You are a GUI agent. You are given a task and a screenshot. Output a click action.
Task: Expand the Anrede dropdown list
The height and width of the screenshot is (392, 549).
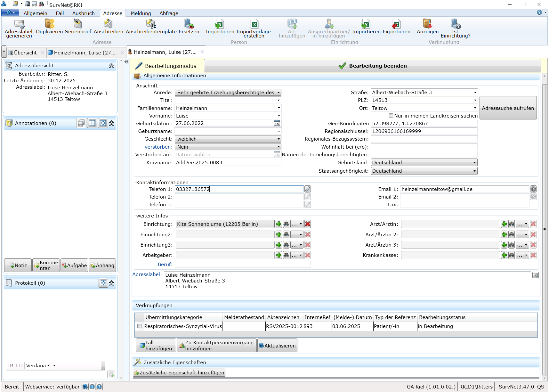click(x=279, y=93)
